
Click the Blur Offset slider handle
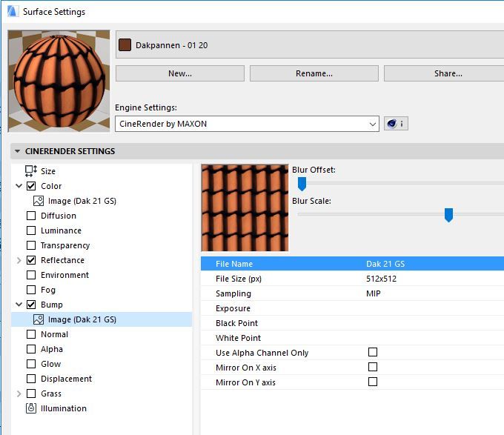coord(302,184)
